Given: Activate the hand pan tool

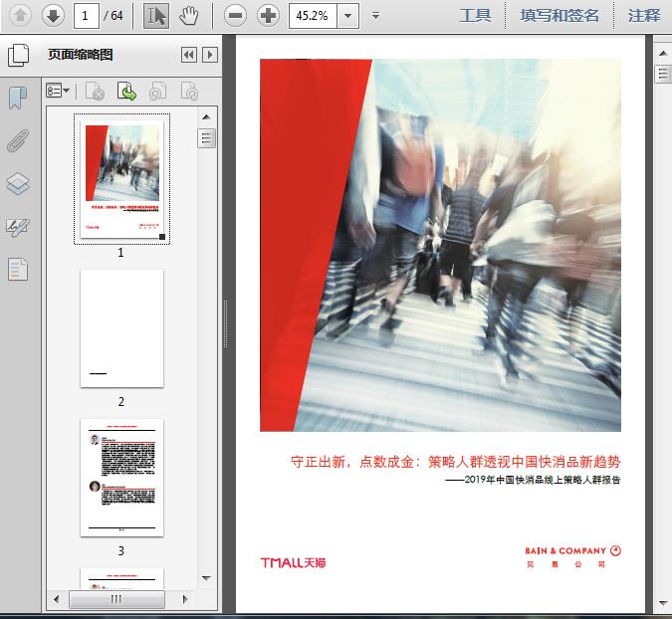Looking at the screenshot, I should (x=188, y=16).
